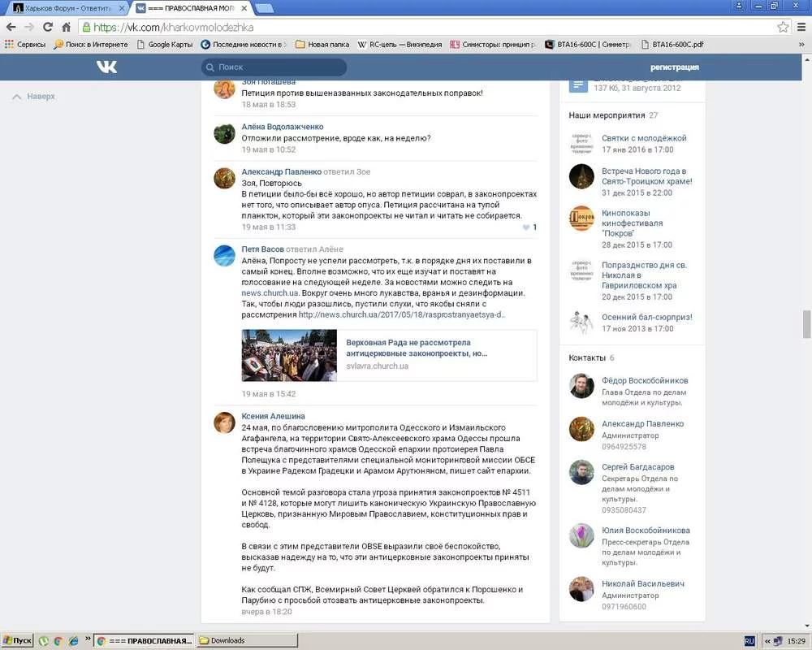This screenshot has height=650, width=812.
Task: Open the Windows Пуск start button
Action: pos(17,641)
